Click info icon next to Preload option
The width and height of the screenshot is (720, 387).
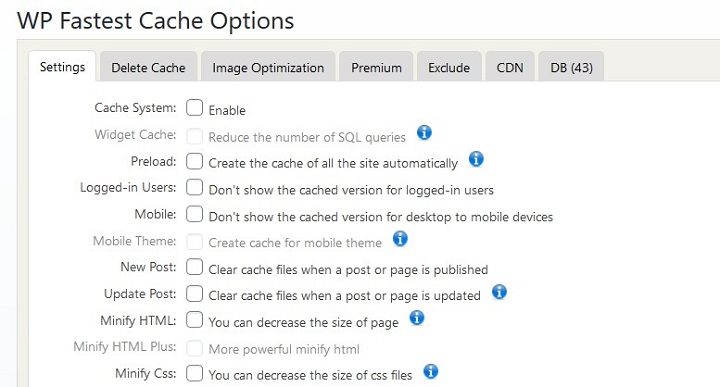coord(476,159)
